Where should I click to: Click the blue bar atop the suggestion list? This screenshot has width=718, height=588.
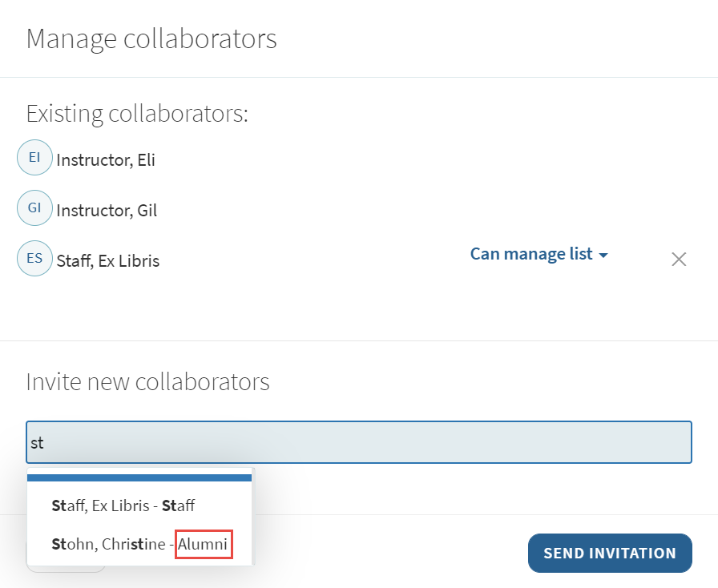pyautogui.click(x=139, y=477)
